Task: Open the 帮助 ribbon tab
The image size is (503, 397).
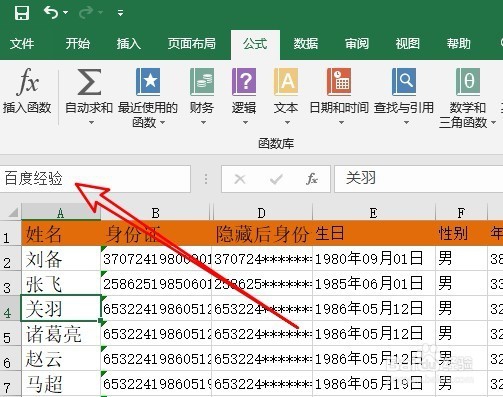Action: pos(459,44)
